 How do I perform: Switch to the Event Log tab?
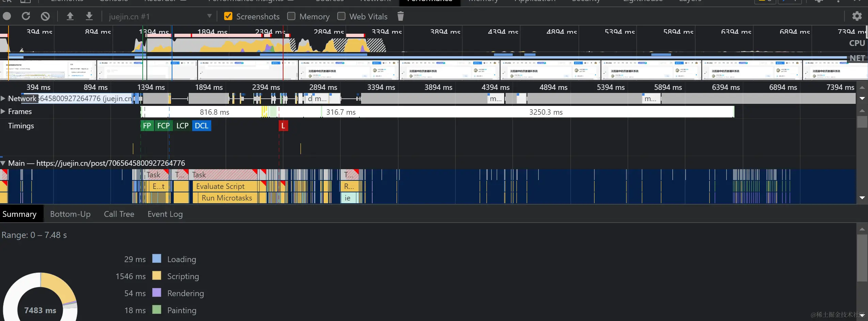tap(165, 214)
